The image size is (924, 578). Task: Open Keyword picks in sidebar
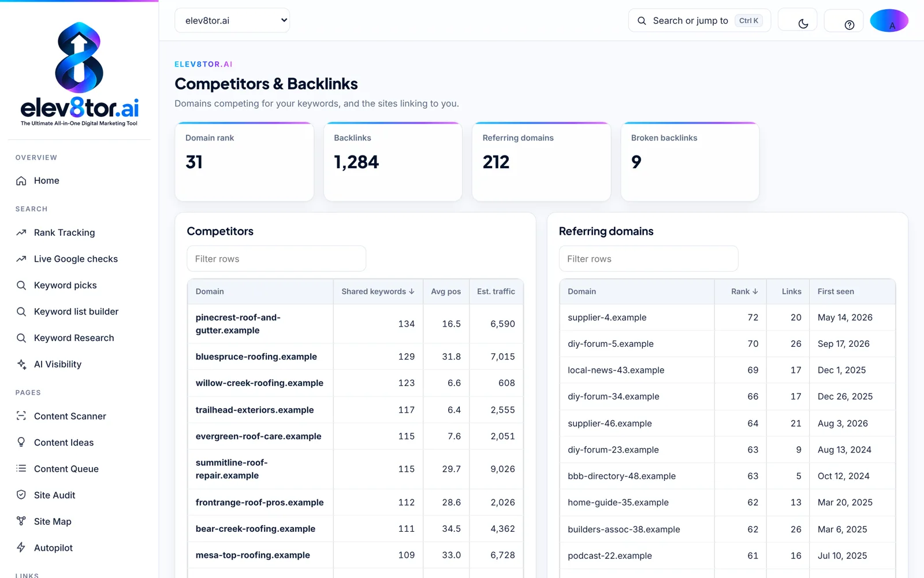(79, 286)
